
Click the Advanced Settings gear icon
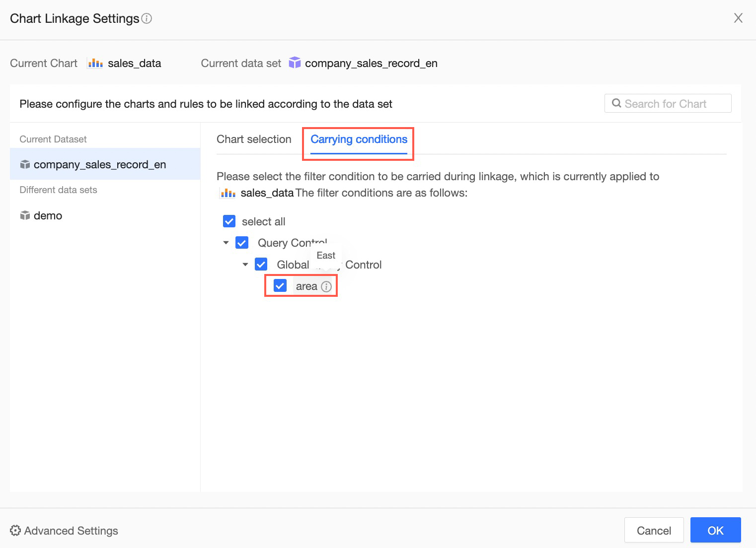(15, 531)
